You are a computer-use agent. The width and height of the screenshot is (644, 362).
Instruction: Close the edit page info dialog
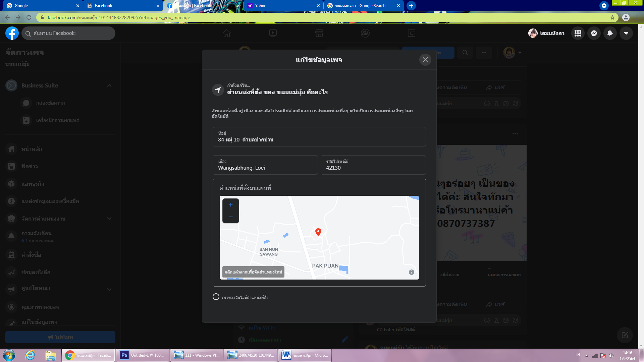click(425, 60)
